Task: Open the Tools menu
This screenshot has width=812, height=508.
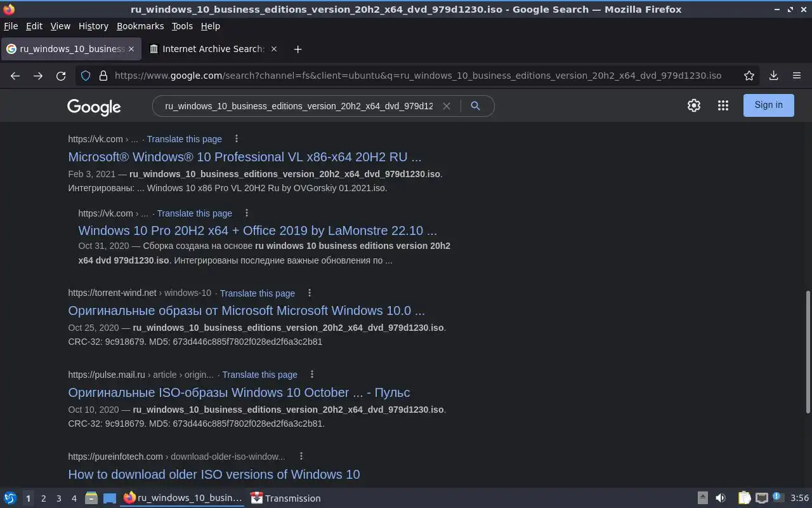Action: (182, 26)
